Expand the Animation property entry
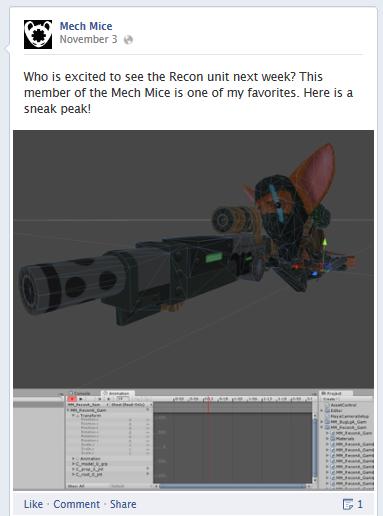 click(x=73, y=459)
